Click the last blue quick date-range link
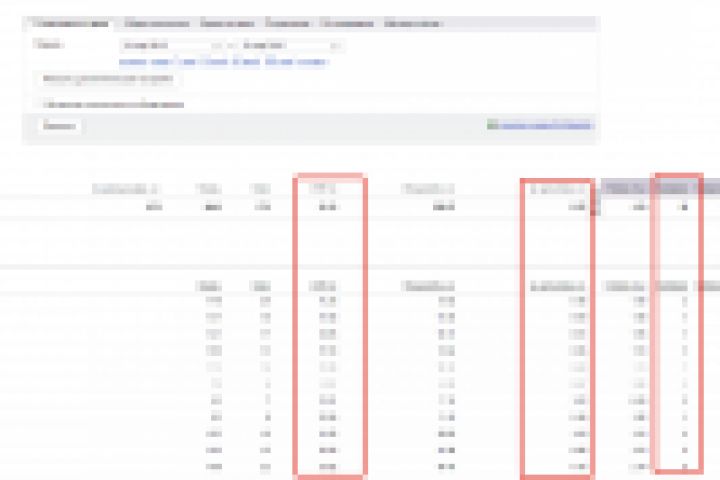This screenshot has height=480, width=720. (x=312, y=62)
